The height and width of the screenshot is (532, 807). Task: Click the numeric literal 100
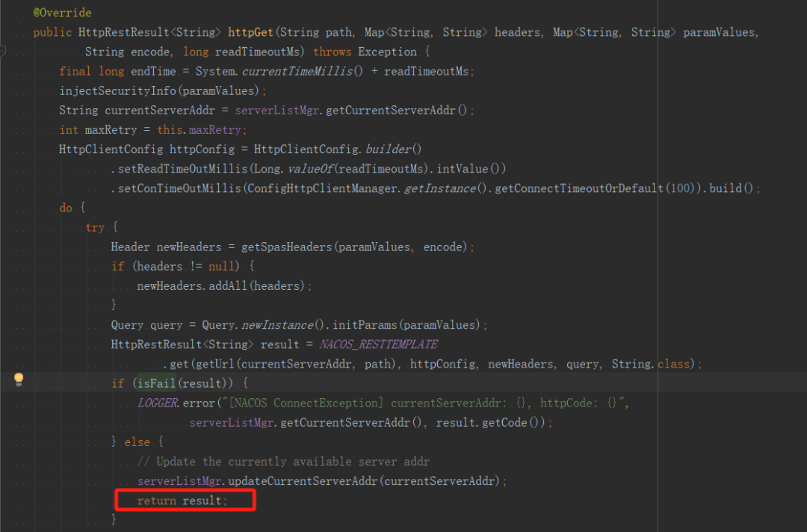[680, 188]
